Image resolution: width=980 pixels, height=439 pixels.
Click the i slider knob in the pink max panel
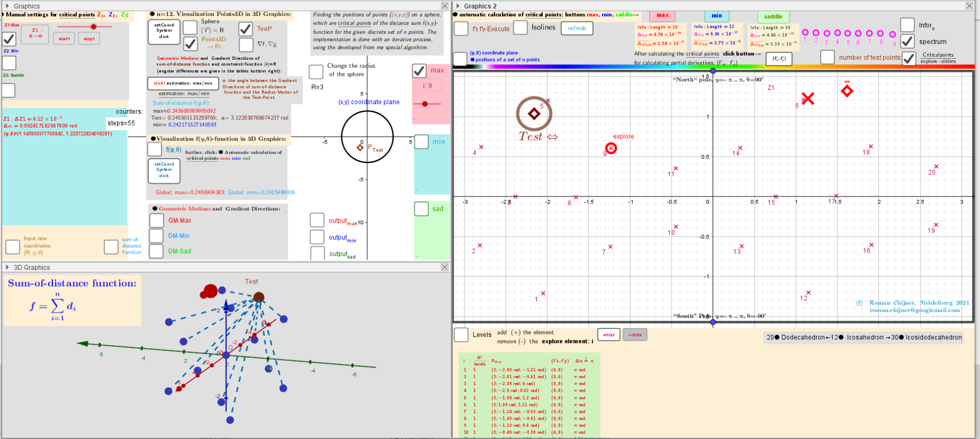click(425, 104)
